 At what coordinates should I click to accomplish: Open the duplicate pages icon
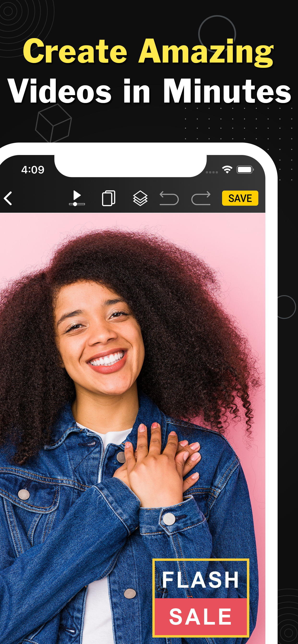109,198
